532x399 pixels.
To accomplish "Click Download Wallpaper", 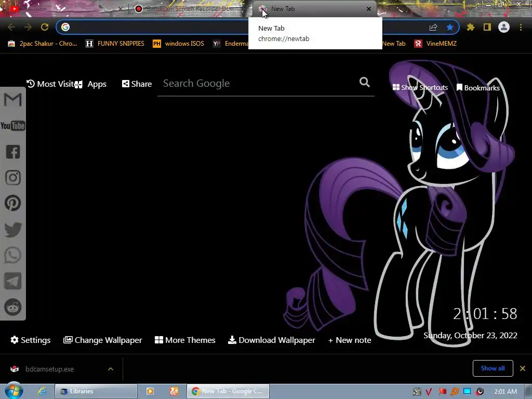I will coord(271,340).
